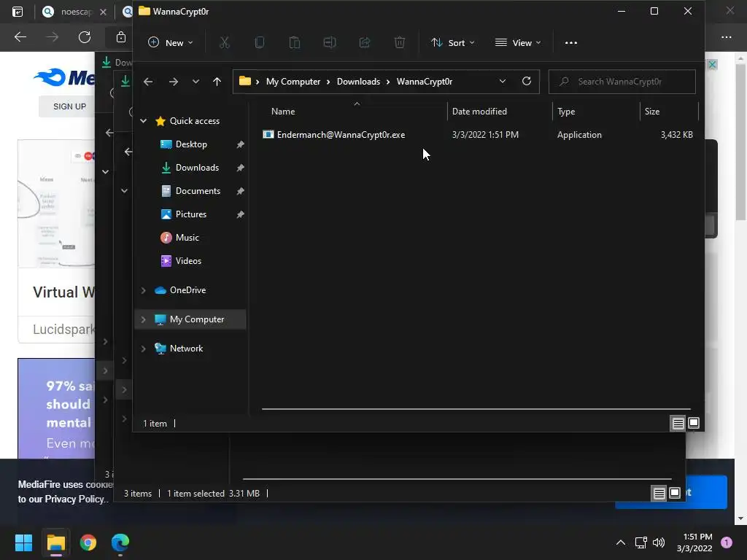Refresh the WannaCrypt0r folder

pyautogui.click(x=527, y=82)
